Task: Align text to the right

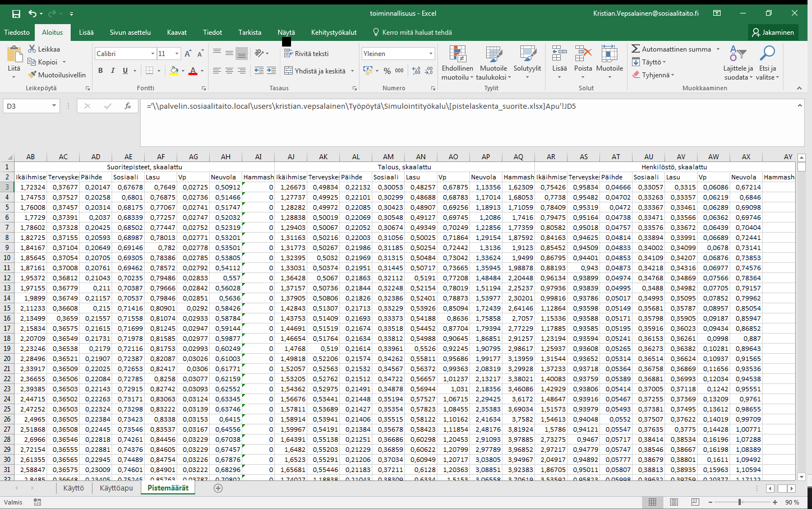Action: (x=241, y=71)
